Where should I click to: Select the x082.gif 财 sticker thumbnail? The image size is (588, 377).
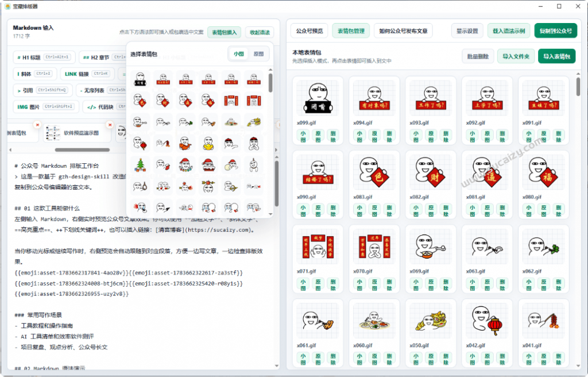coord(431,173)
